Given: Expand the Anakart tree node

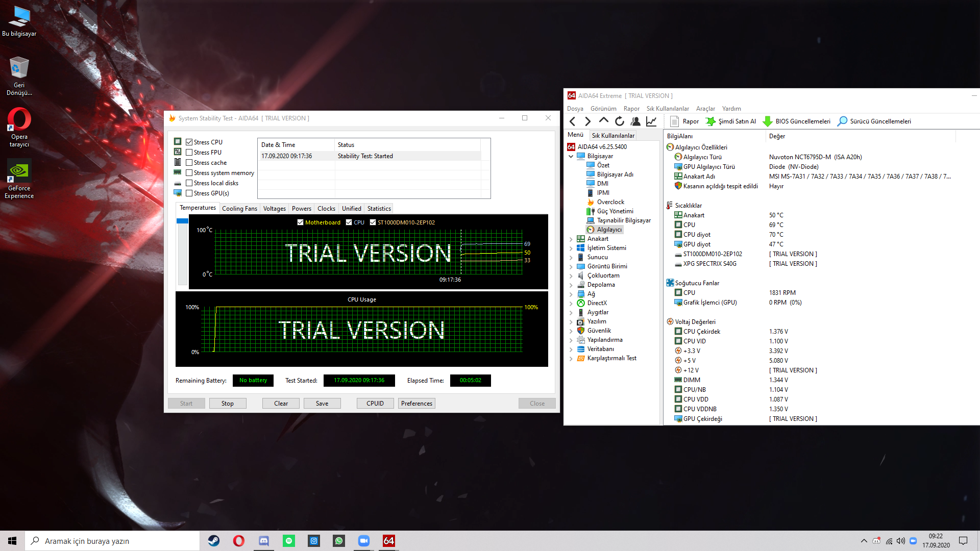Looking at the screenshot, I should click(x=571, y=239).
